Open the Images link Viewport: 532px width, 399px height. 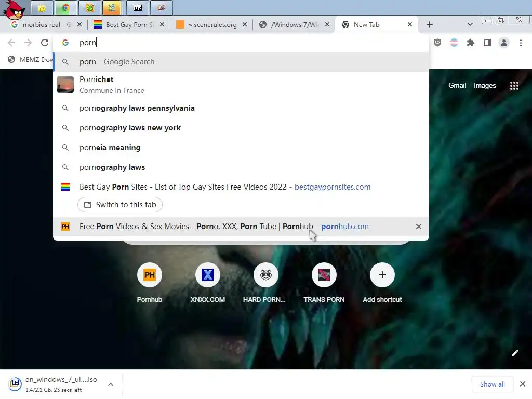485,86
